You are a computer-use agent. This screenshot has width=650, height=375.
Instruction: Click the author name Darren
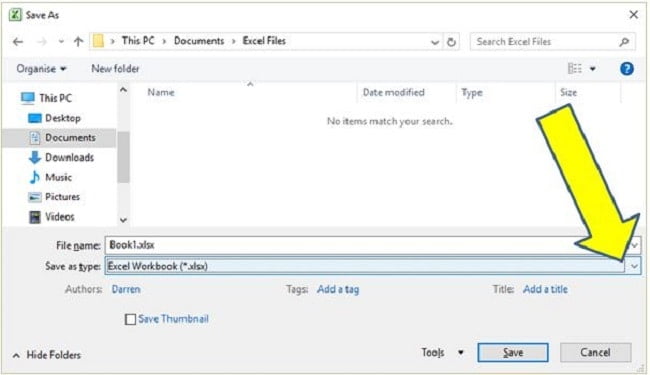click(x=126, y=289)
